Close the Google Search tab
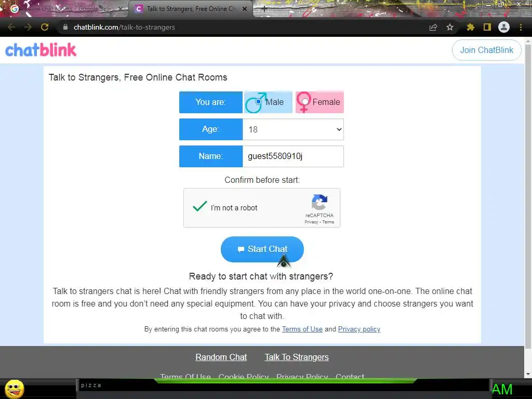This screenshot has height=399, width=532. (x=121, y=9)
